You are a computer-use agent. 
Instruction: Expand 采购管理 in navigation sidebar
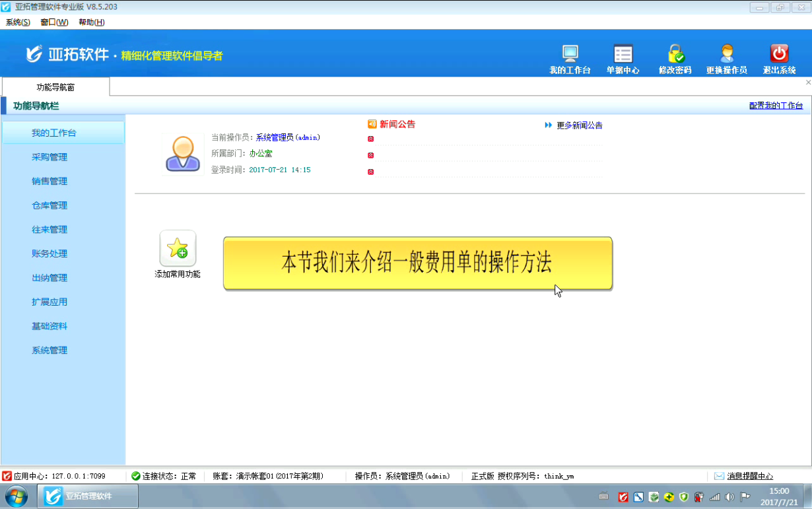click(x=50, y=157)
